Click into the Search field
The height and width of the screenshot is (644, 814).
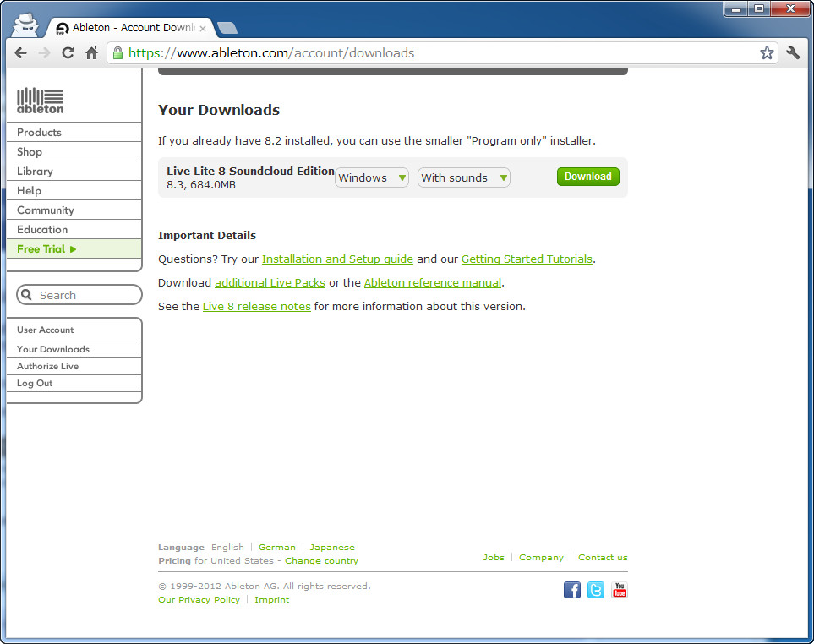click(79, 295)
